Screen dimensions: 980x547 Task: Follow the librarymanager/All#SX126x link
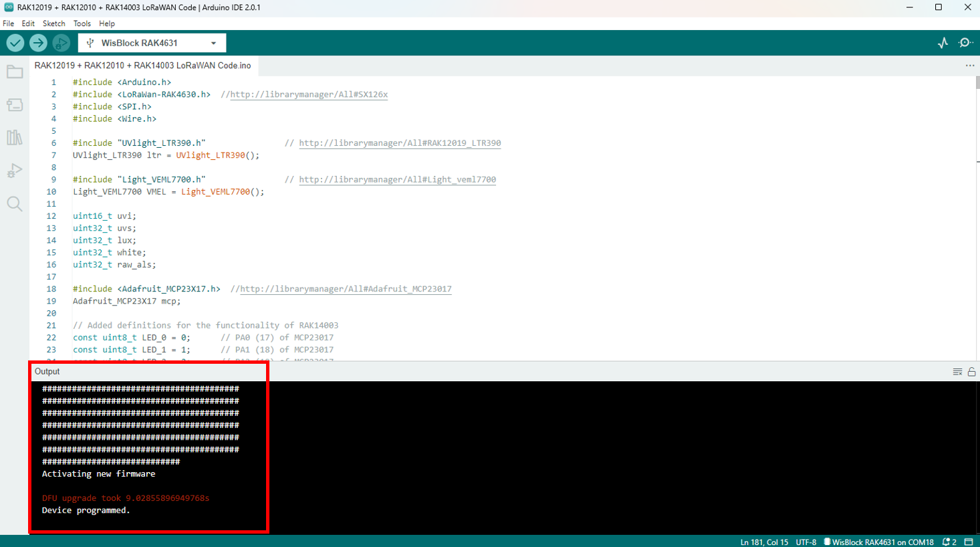tap(309, 94)
